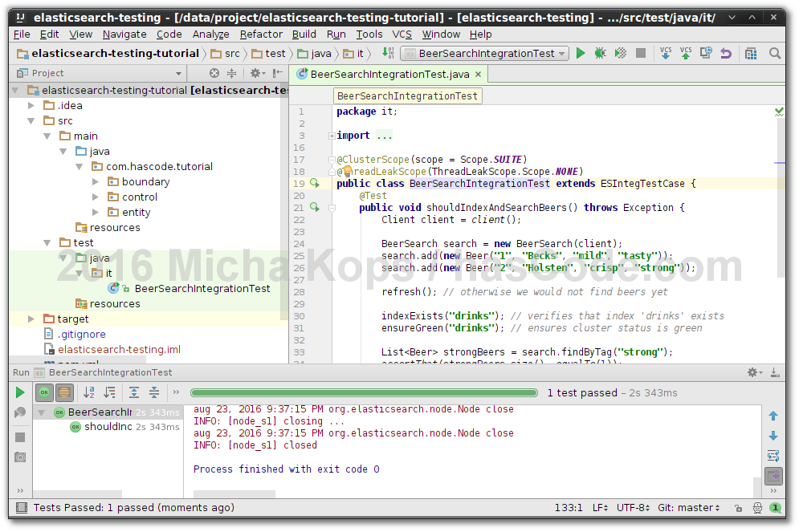
Task: Update project from VCS
Action: [x=665, y=53]
